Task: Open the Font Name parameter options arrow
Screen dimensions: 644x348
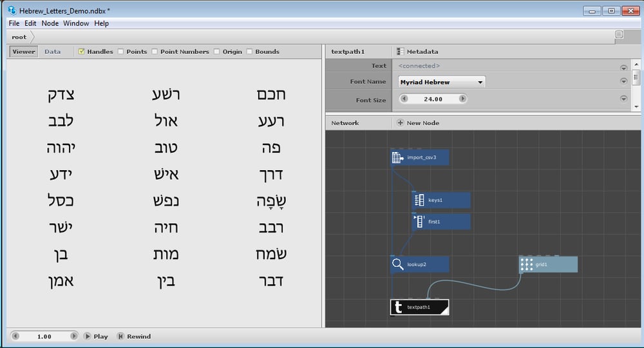Action: coord(623,81)
